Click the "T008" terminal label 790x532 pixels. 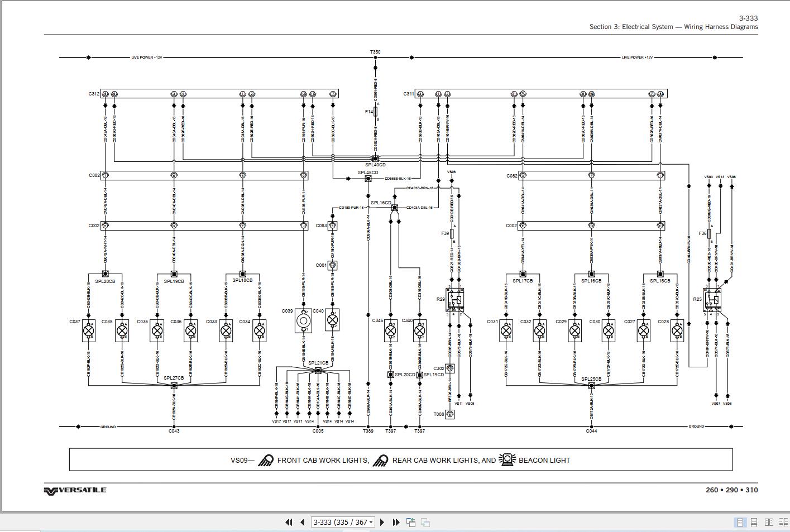point(439,414)
